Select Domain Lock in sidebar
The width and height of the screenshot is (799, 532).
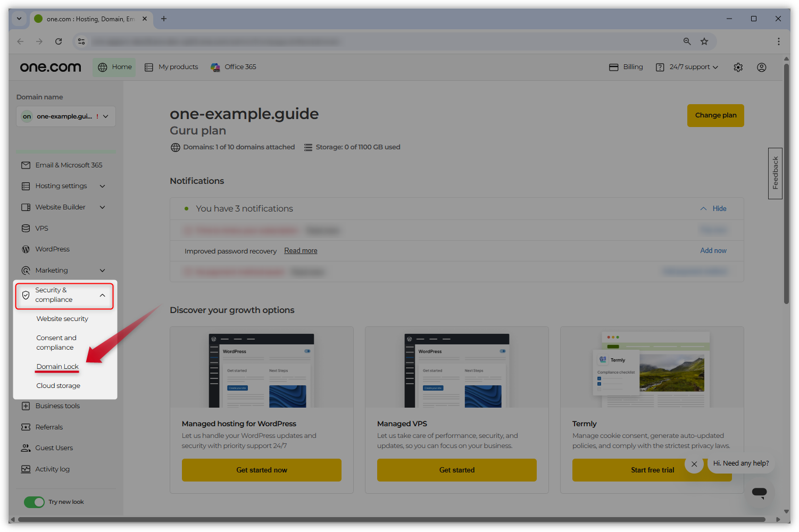coord(57,367)
